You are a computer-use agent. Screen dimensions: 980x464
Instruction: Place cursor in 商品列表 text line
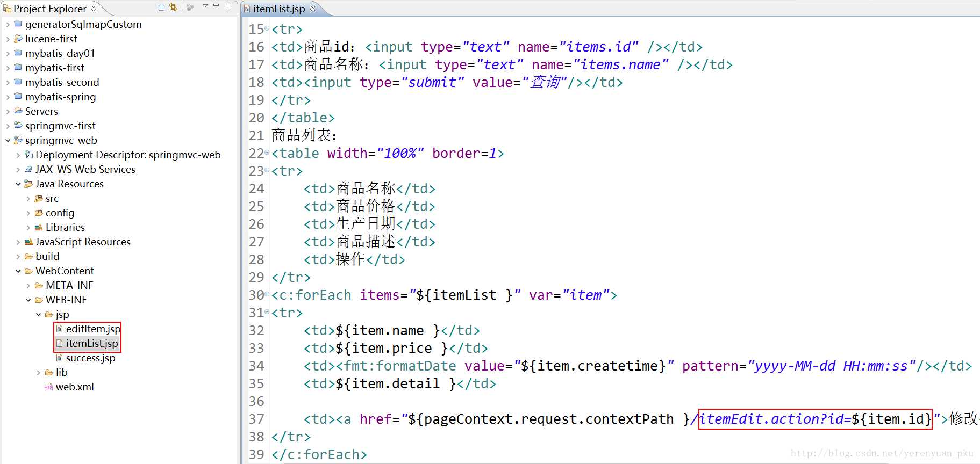tap(304, 135)
